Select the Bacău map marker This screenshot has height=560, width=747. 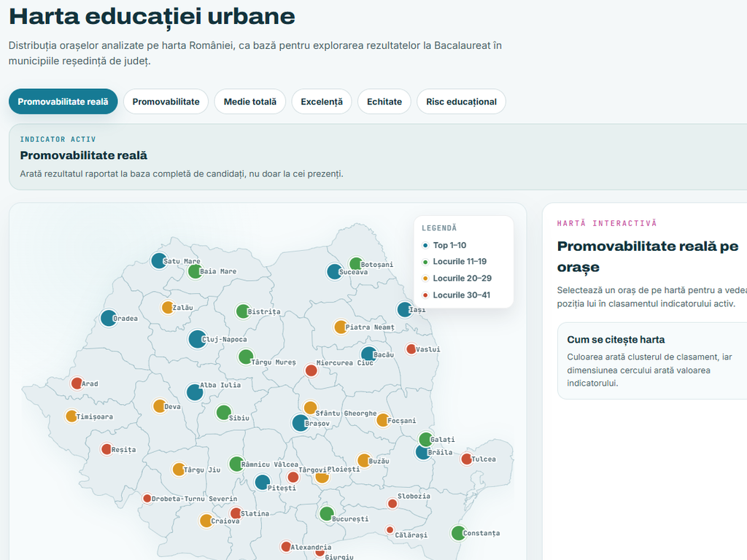368,354
